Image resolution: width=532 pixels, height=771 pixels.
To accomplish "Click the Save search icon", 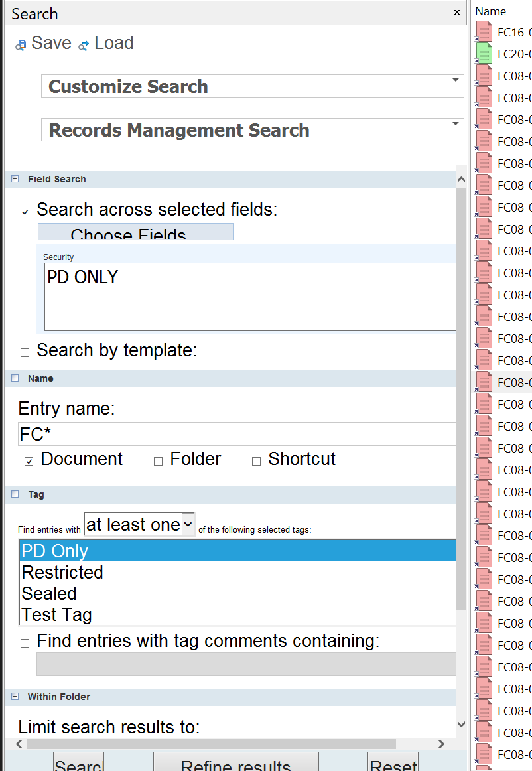I will tap(21, 45).
